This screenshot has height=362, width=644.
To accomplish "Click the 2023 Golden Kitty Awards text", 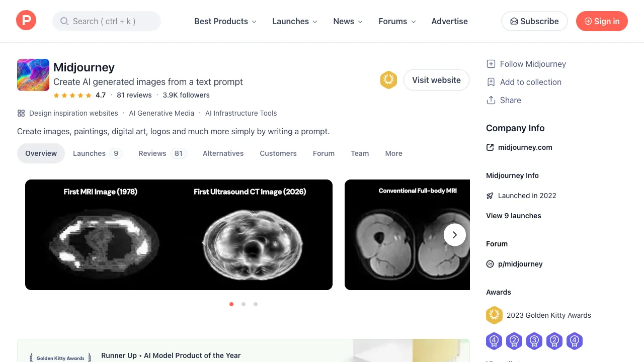I will click(x=549, y=315).
